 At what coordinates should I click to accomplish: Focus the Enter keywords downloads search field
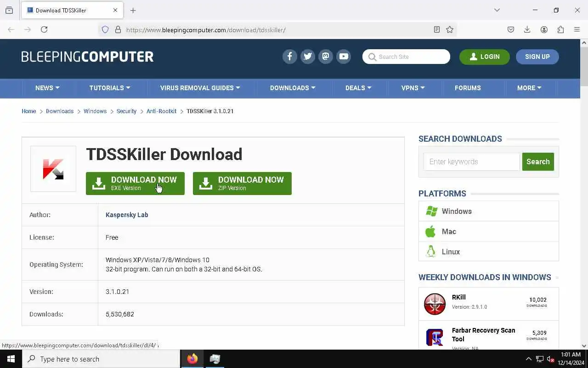tap(472, 161)
